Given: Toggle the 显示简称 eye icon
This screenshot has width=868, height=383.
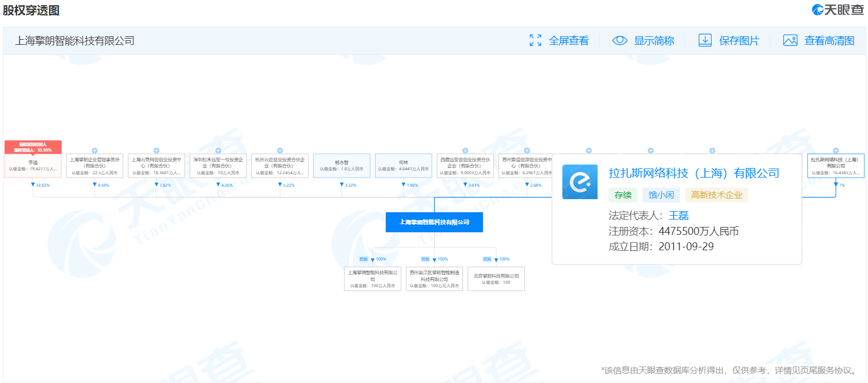Looking at the screenshot, I should click(x=620, y=40).
